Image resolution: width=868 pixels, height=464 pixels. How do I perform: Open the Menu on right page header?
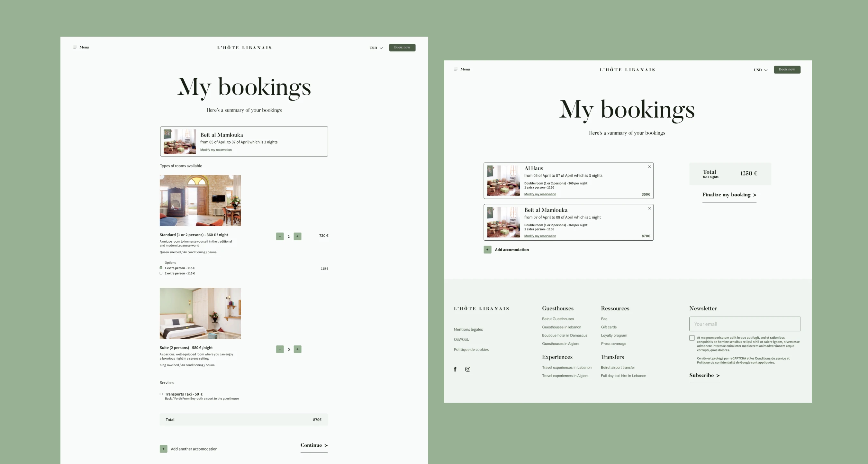pyautogui.click(x=462, y=69)
